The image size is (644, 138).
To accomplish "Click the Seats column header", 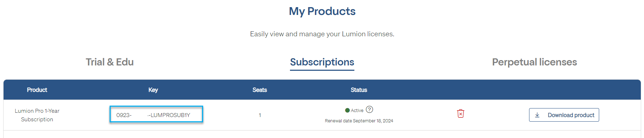I will tap(260, 90).
